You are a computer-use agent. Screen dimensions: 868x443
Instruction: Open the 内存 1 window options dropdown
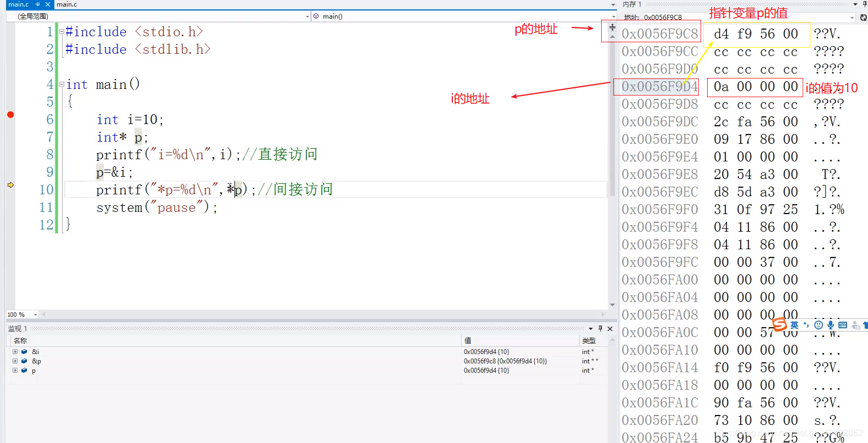(855, 4)
